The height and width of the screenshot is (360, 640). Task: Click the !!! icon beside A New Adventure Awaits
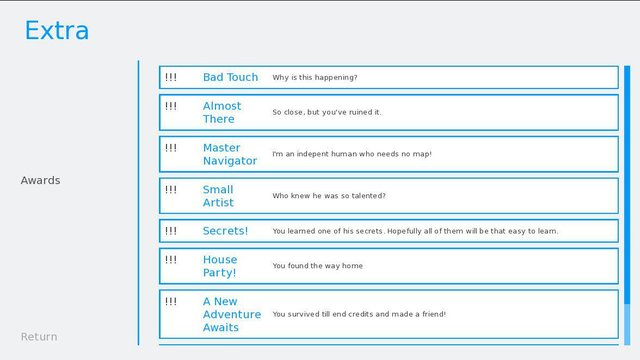coord(171,301)
